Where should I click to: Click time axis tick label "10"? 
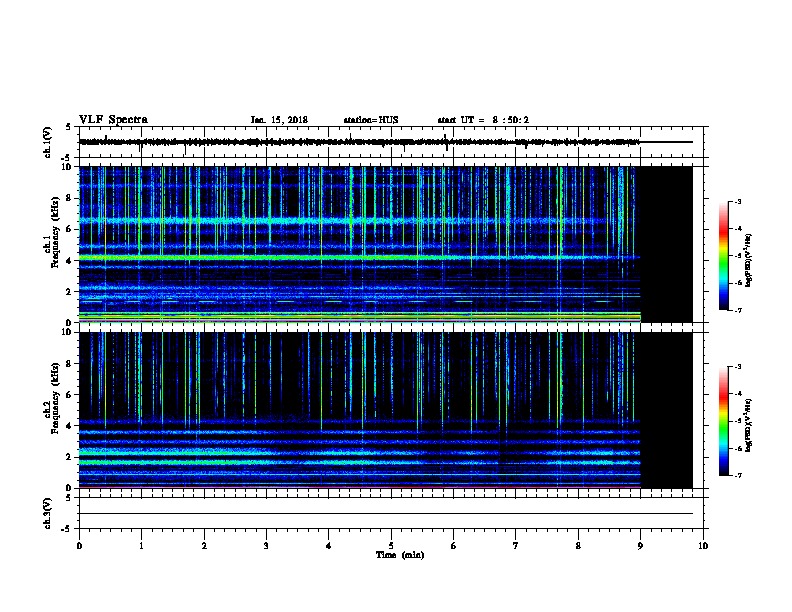703,545
